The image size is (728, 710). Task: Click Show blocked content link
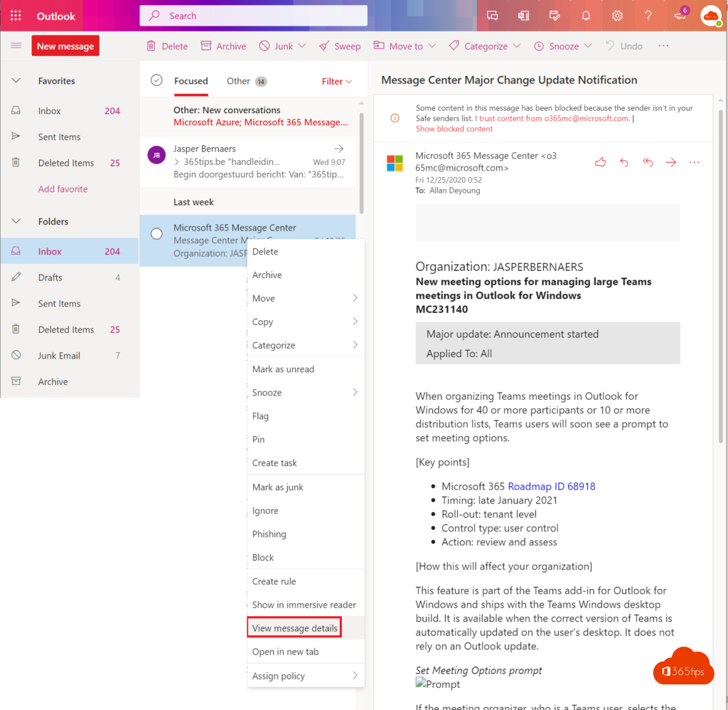tap(454, 129)
